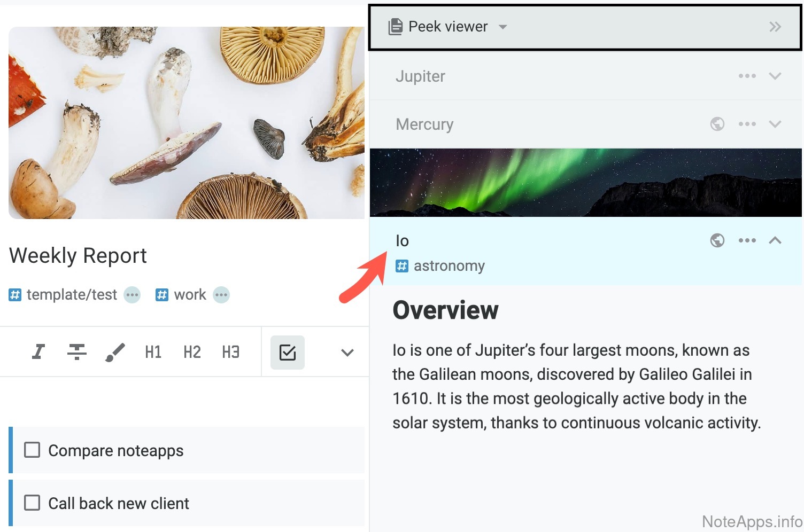Apply H1 heading style

pyautogui.click(x=153, y=352)
